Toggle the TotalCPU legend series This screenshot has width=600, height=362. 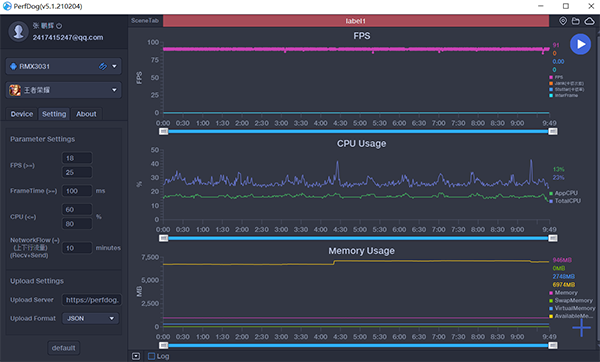(565, 201)
